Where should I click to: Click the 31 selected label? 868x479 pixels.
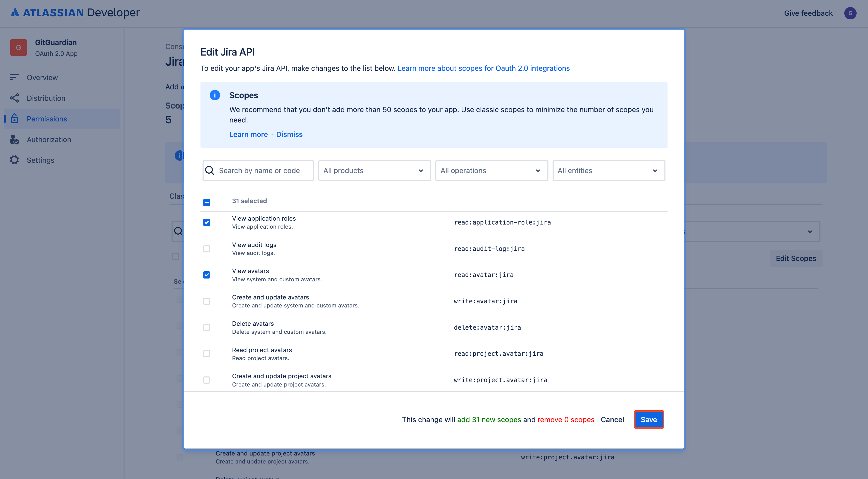(x=249, y=201)
